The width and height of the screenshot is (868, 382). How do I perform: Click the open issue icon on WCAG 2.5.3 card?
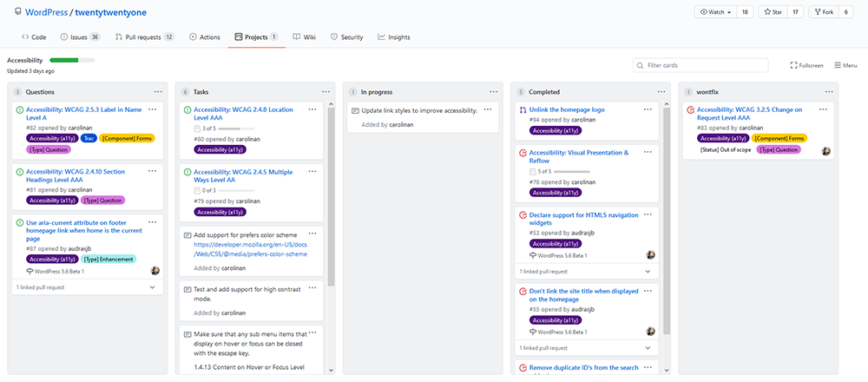(19, 109)
